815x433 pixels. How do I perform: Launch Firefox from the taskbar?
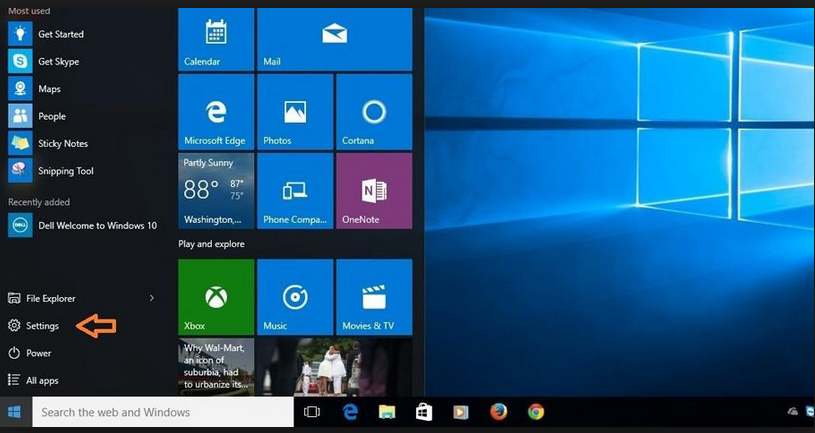[x=498, y=412]
